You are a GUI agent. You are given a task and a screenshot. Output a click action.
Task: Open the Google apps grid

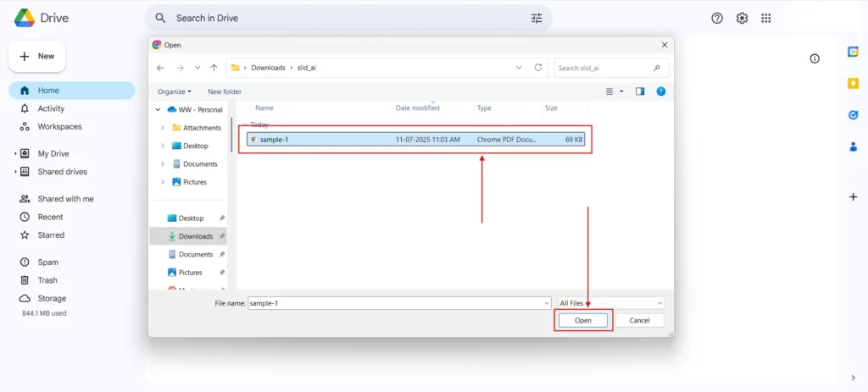coord(766,18)
